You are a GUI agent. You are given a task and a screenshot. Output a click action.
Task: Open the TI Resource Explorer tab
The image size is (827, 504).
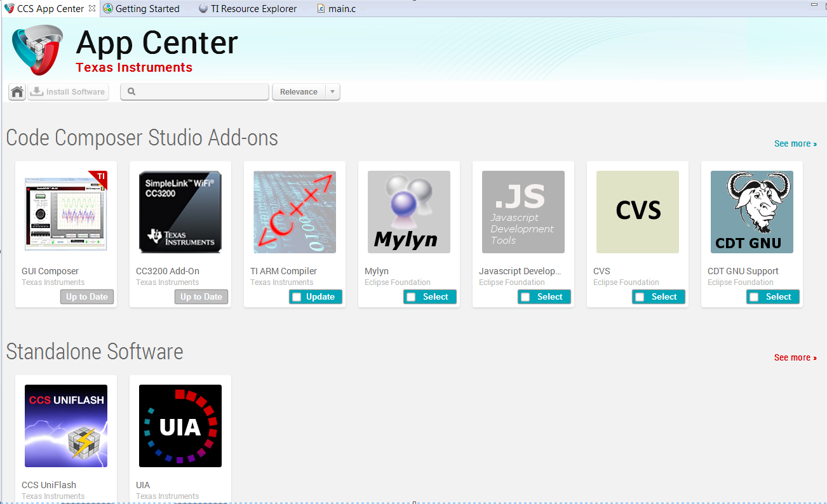248,9
